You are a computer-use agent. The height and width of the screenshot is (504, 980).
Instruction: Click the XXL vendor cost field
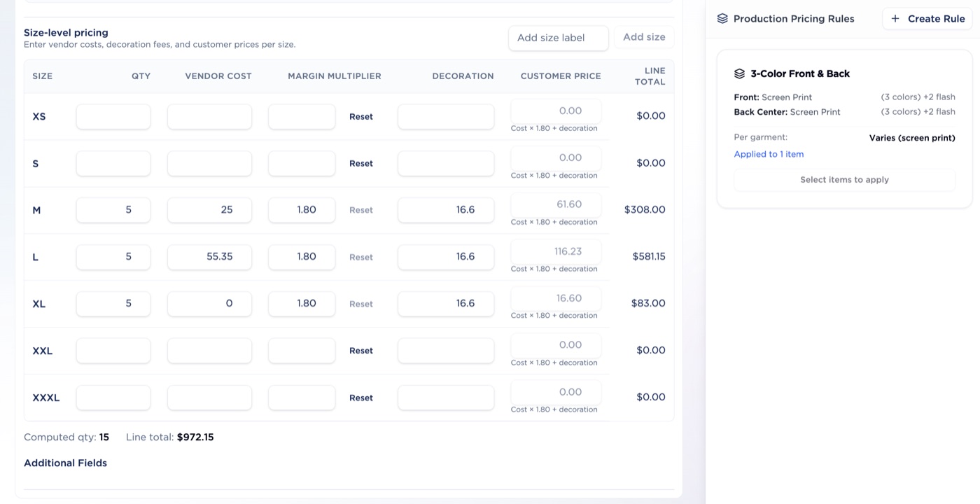click(209, 351)
